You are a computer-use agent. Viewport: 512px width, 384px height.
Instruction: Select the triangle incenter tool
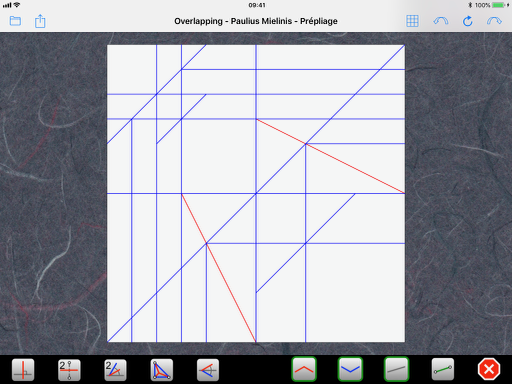click(162, 369)
